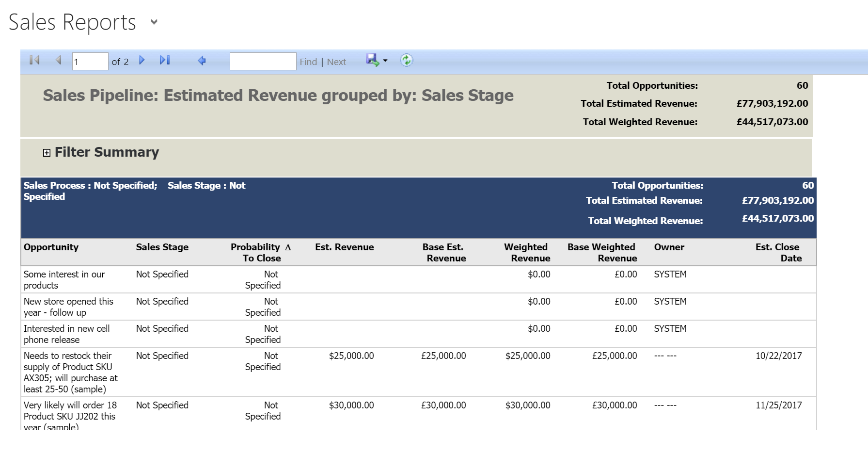Sort by the Owner column header
868x454 pixels.
pos(669,247)
